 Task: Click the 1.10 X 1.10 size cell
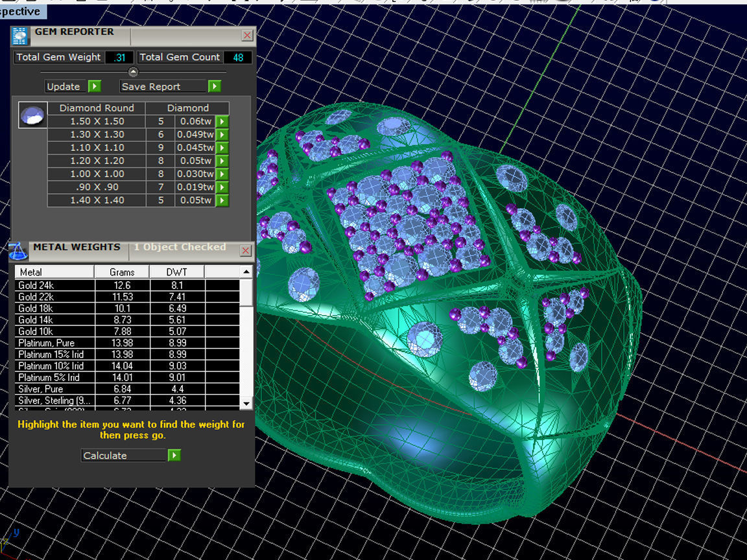tap(97, 148)
